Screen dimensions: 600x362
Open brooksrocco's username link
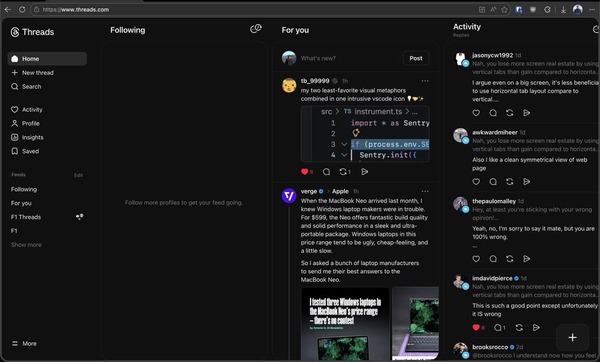pos(490,347)
